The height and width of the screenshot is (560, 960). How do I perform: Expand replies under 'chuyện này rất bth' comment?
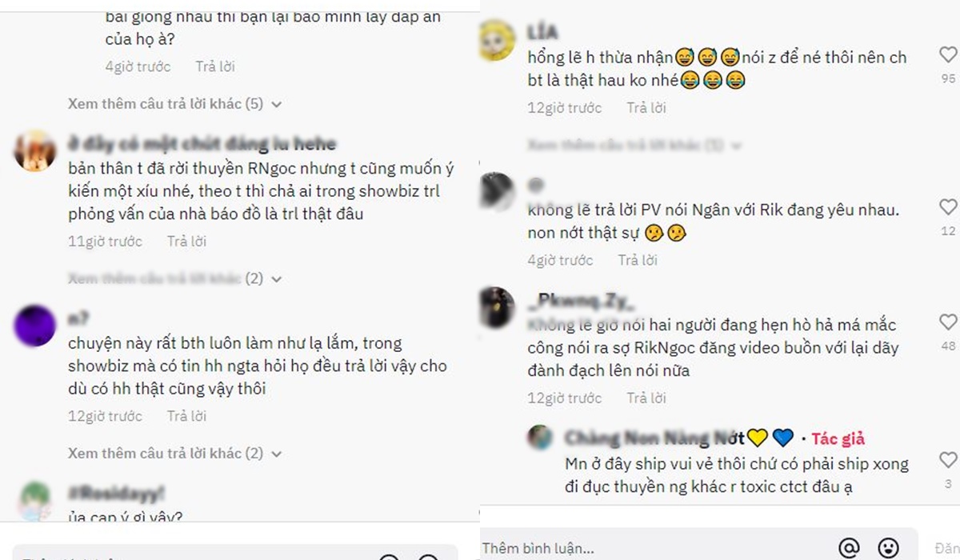(175, 453)
